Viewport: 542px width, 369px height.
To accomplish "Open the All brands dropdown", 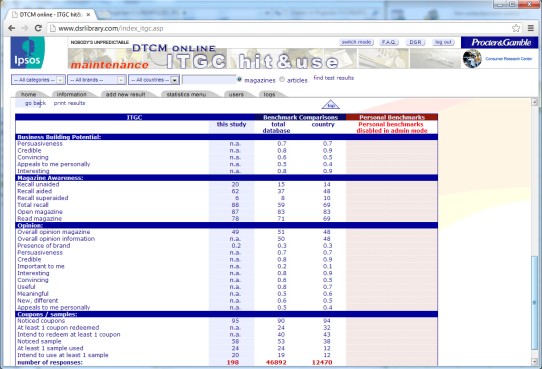I will [x=97, y=80].
